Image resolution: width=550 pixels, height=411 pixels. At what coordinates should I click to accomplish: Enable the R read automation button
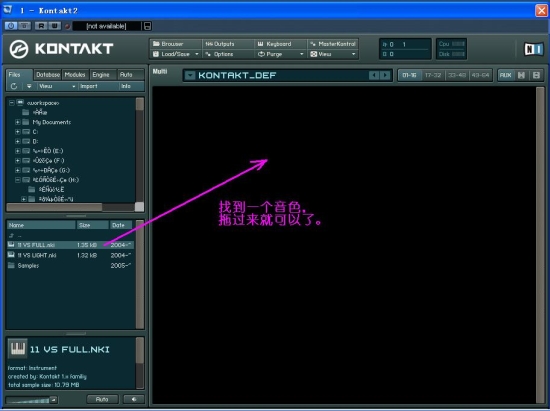coord(41,26)
